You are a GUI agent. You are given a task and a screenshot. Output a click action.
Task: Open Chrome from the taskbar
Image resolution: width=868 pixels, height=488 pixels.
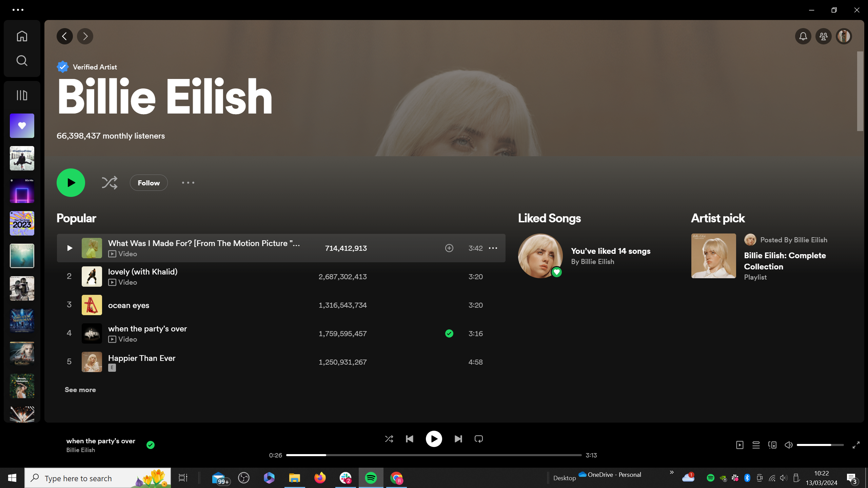pos(396,478)
